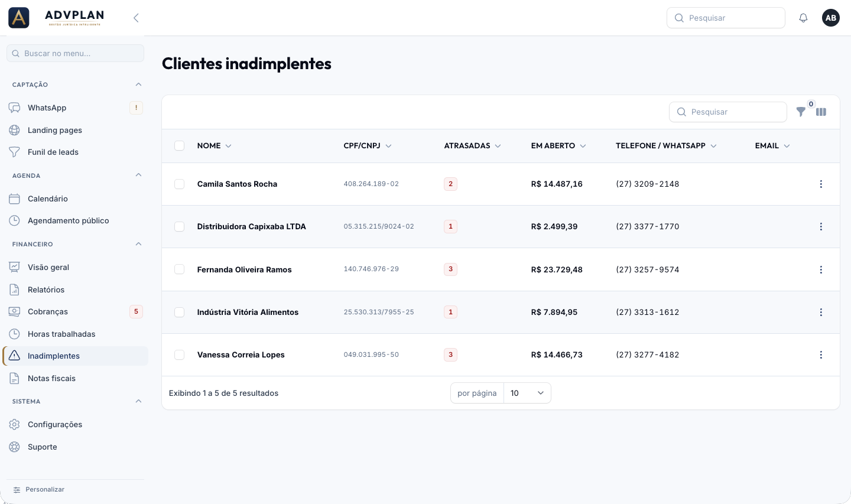The height and width of the screenshot is (504, 851).
Task: Click the Buscar no menu search field
Action: 76,53
